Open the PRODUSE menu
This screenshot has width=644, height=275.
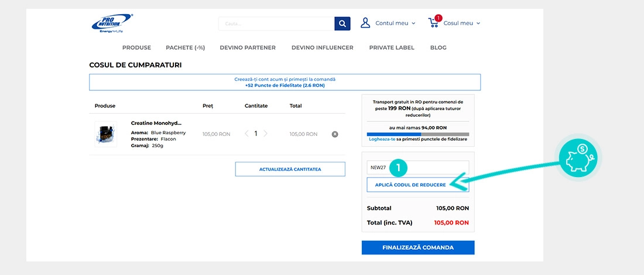136,47
